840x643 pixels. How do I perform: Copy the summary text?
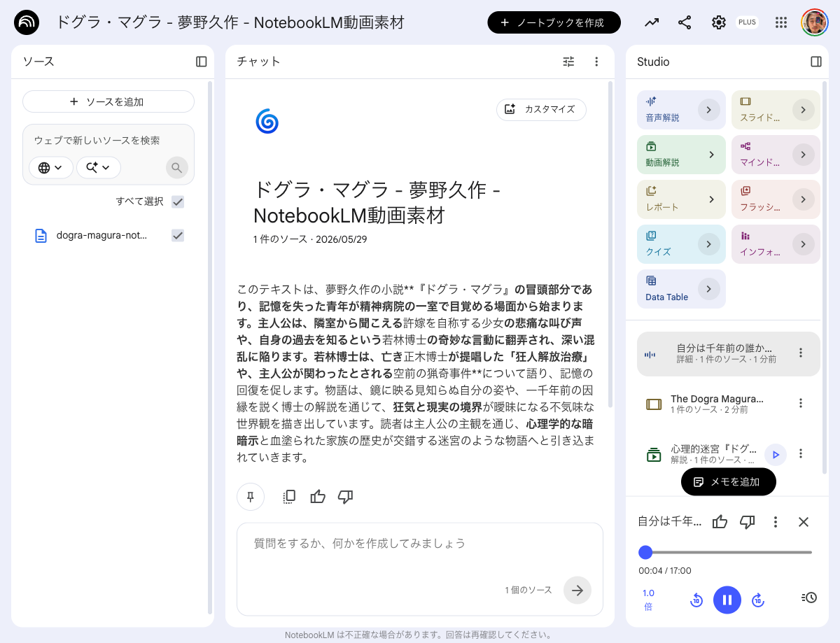(289, 497)
